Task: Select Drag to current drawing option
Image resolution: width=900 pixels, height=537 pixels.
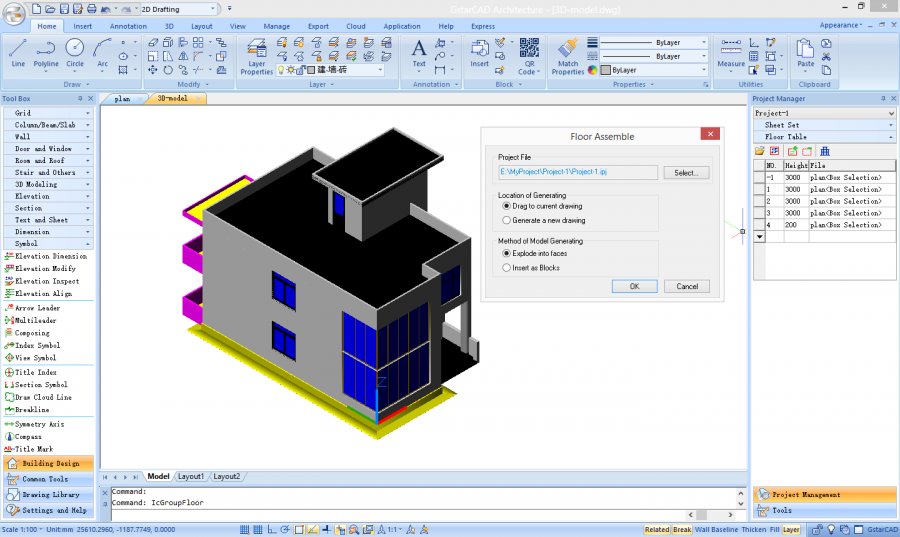Action: click(542, 206)
